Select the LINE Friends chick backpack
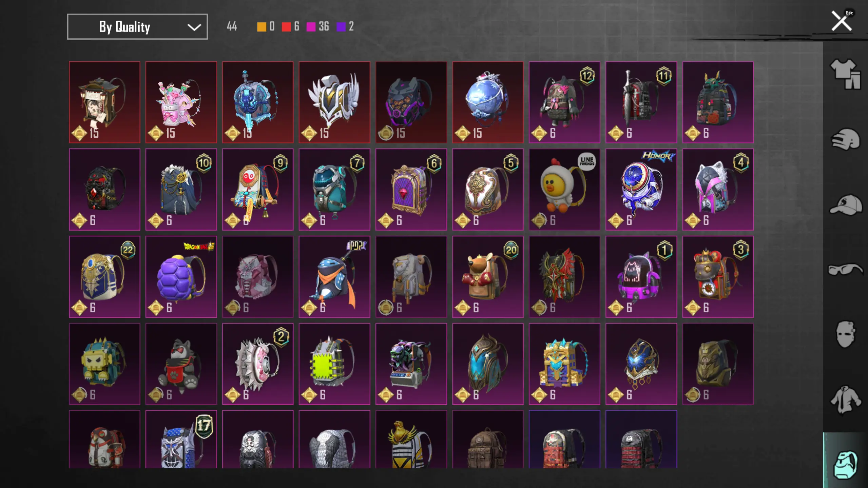 click(x=564, y=189)
